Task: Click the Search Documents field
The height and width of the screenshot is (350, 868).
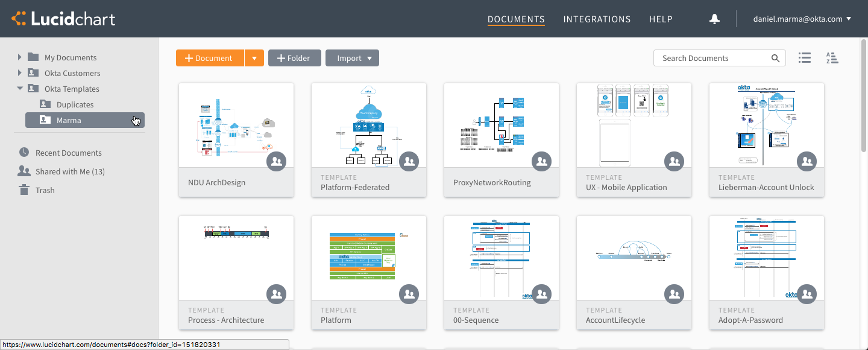Action: point(720,58)
